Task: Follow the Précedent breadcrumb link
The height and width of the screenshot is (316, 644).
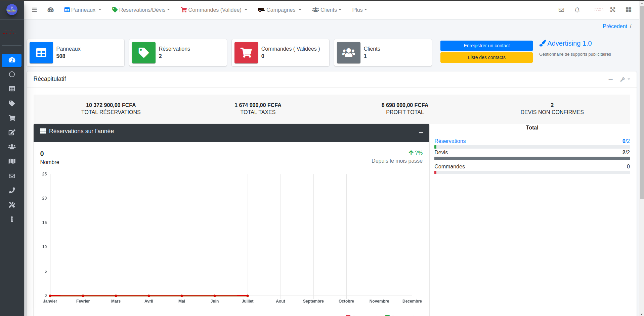Action: [x=615, y=26]
